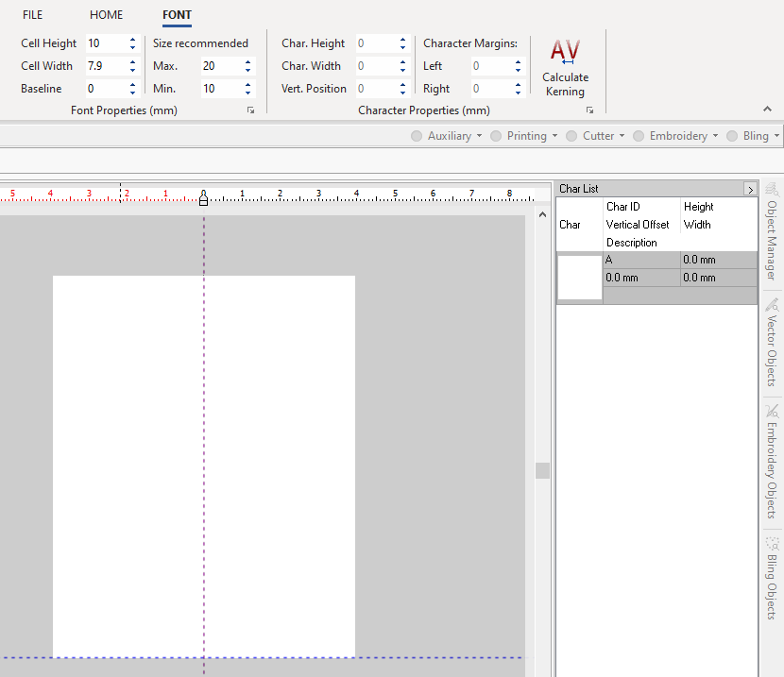Viewport: 784px width, 677px height.
Task: Click the Calculate Kerning icon
Action: click(565, 52)
